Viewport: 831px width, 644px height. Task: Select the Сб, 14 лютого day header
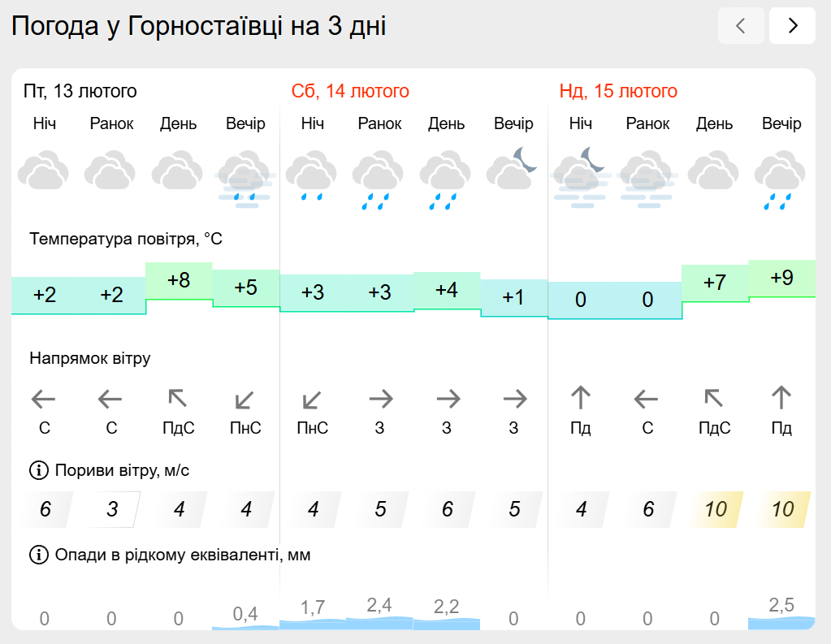click(350, 91)
